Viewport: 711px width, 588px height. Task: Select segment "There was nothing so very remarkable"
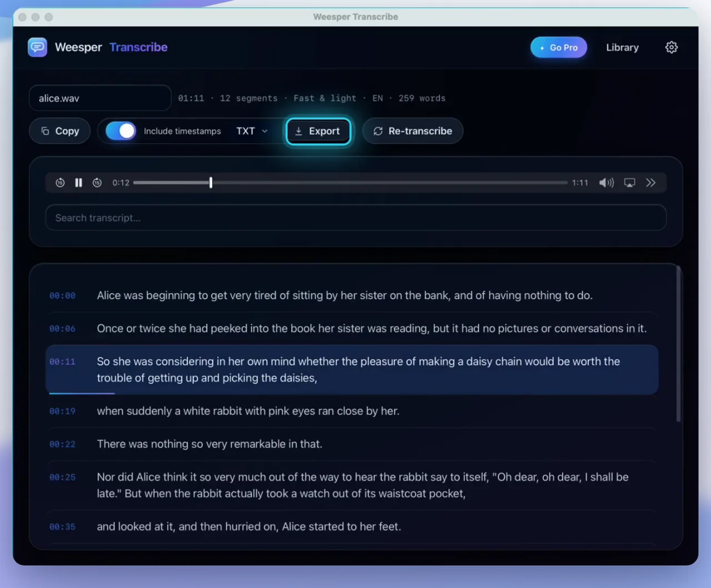coord(352,444)
